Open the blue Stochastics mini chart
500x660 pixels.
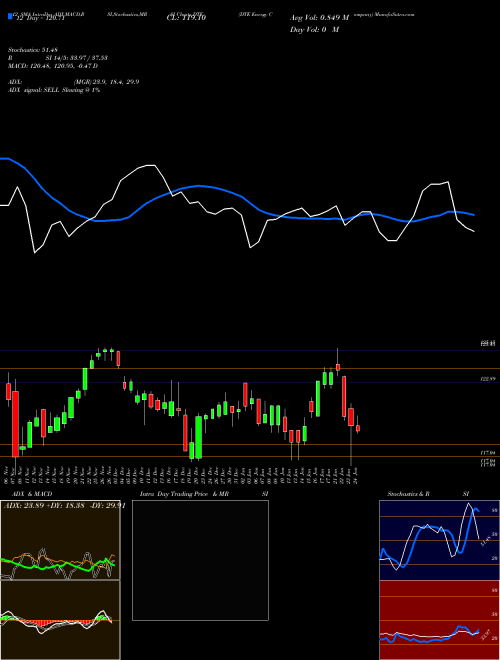439,540
